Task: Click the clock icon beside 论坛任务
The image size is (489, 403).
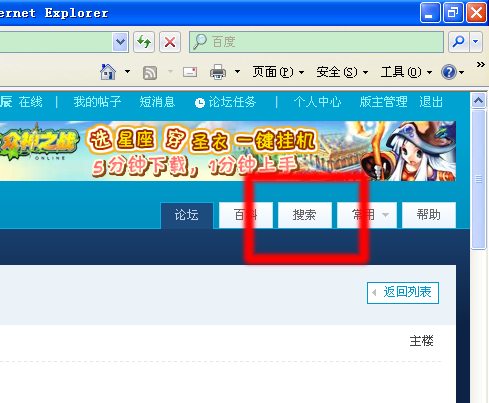Action: pyautogui.click(x=200, y=103)
